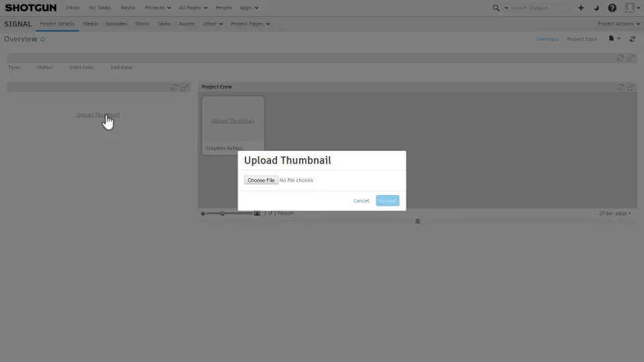Viewport: 644px width, 362px height.
Task: Maximize the Project Crew widget
Action: (631, 87)
